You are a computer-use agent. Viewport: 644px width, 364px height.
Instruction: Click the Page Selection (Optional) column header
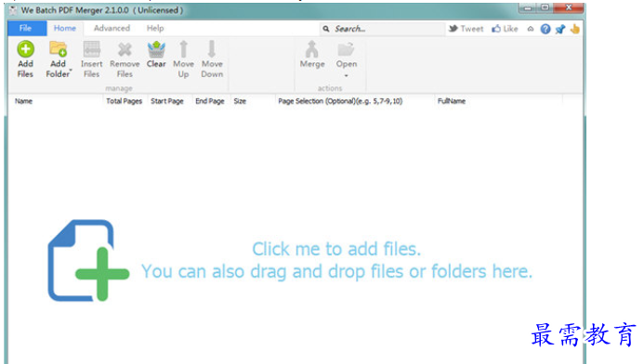pos(354,101)
